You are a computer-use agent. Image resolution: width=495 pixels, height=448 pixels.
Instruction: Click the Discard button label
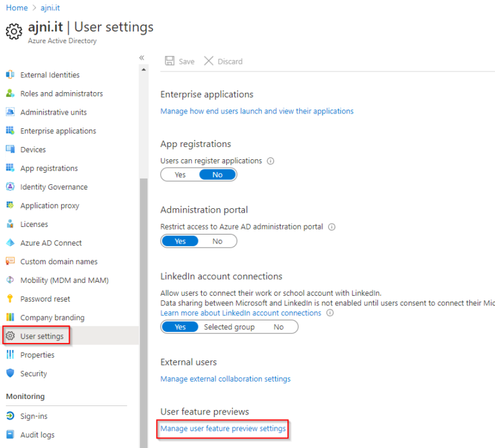(x=230, y=61)
